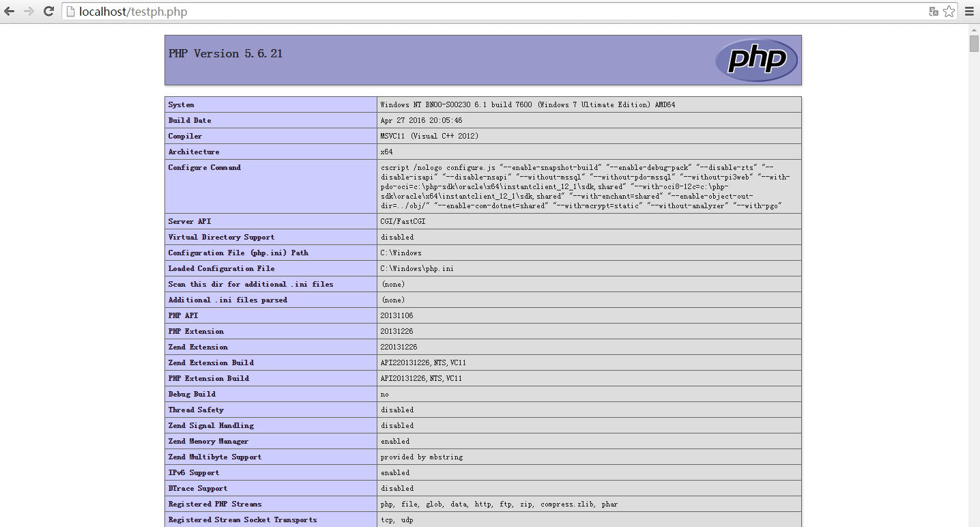Click the PHP streams list value
This screenshot has width=980, height=527.
(499, 504)
